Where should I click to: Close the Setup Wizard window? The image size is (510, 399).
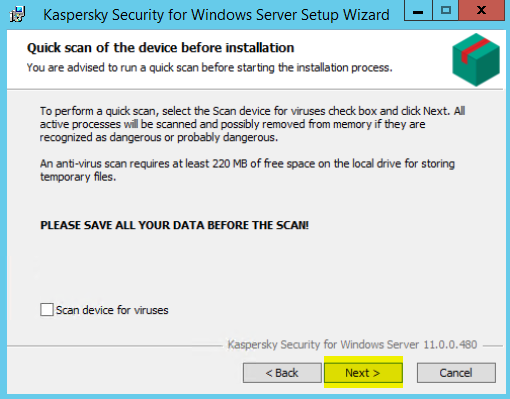481,11
